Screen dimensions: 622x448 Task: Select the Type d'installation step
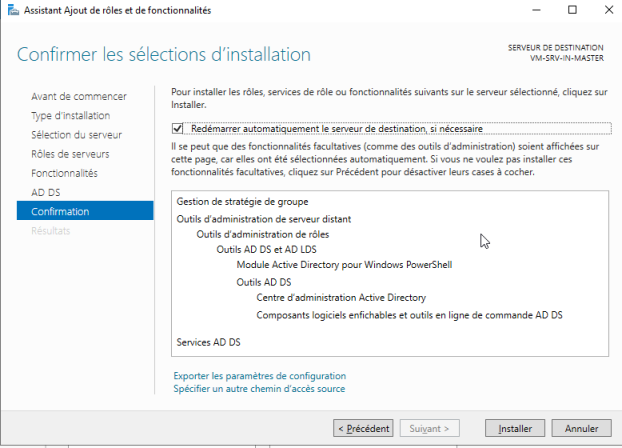pyautogui.click(x=71, y=115)
